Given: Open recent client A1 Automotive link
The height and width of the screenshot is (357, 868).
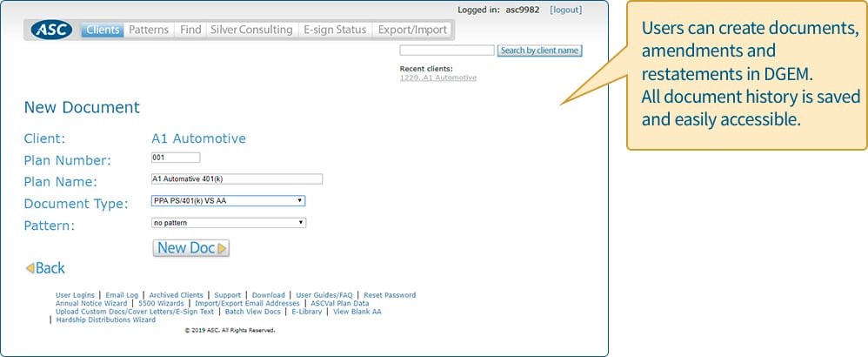Looking at the screenshot, I should (437, 77).
